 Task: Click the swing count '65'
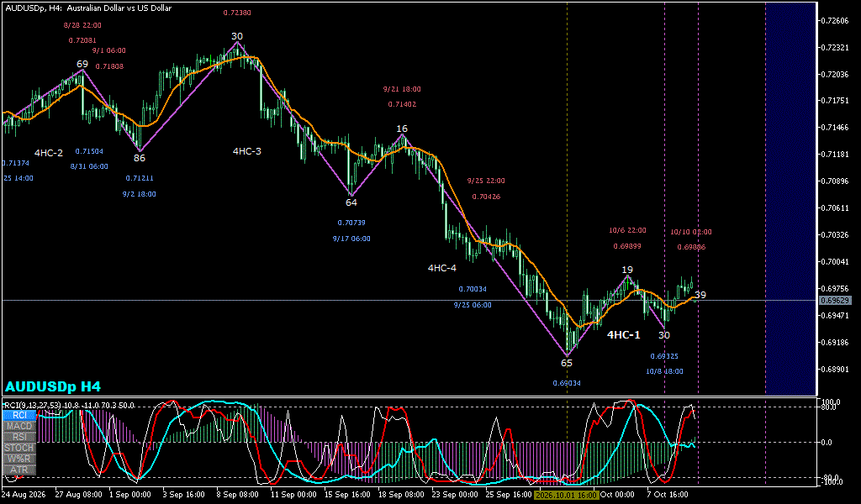click(x=567, y=363)
